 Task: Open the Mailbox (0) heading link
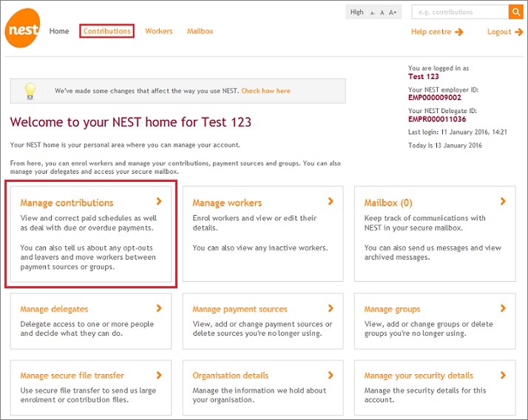(x=388, y=203)
